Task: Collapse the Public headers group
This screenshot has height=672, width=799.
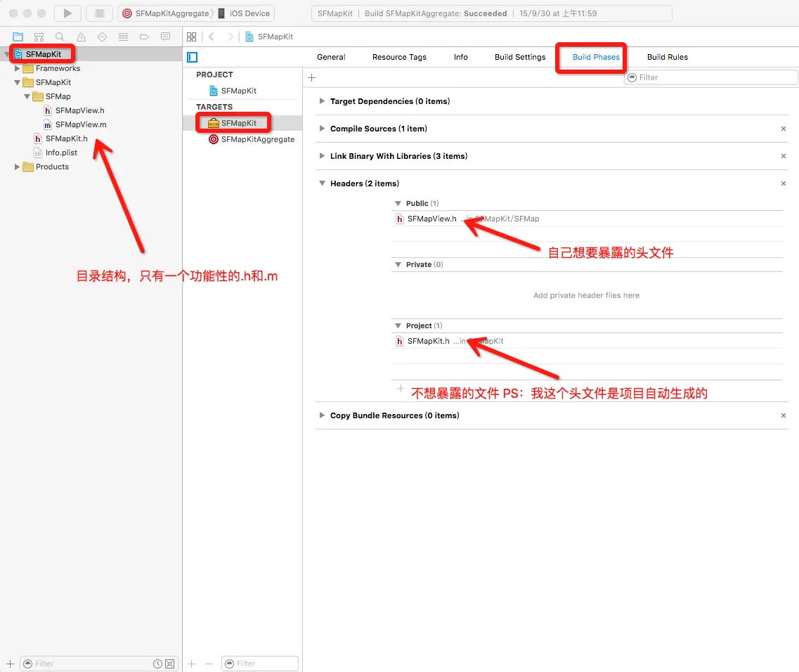Action: pyautogui.click(x=398, y=203)
